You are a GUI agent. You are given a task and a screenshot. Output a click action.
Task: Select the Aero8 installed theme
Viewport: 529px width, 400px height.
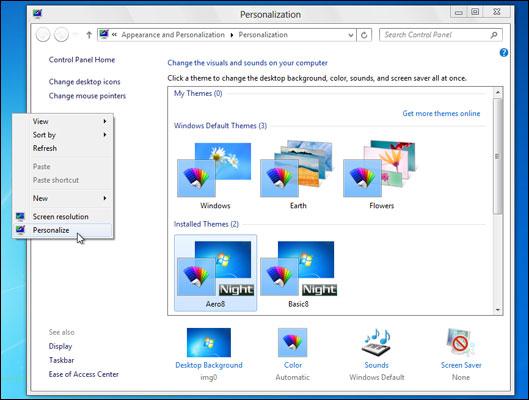(215, 273)
